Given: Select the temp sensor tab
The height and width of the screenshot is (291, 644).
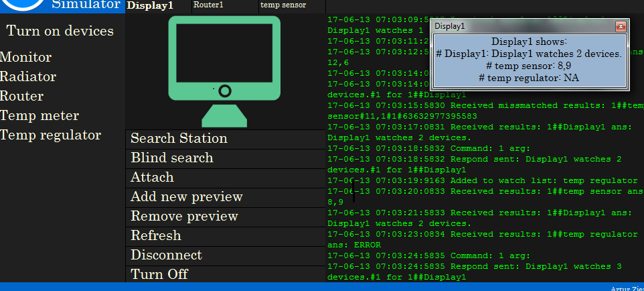Looking at the screenshot, I should (x=283, y=5).
